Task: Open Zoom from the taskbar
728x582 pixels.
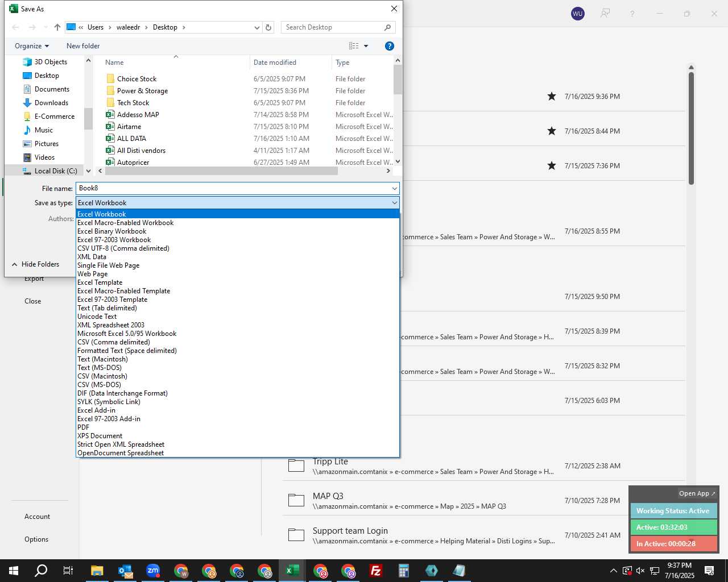Action: (x=153, y=571)
